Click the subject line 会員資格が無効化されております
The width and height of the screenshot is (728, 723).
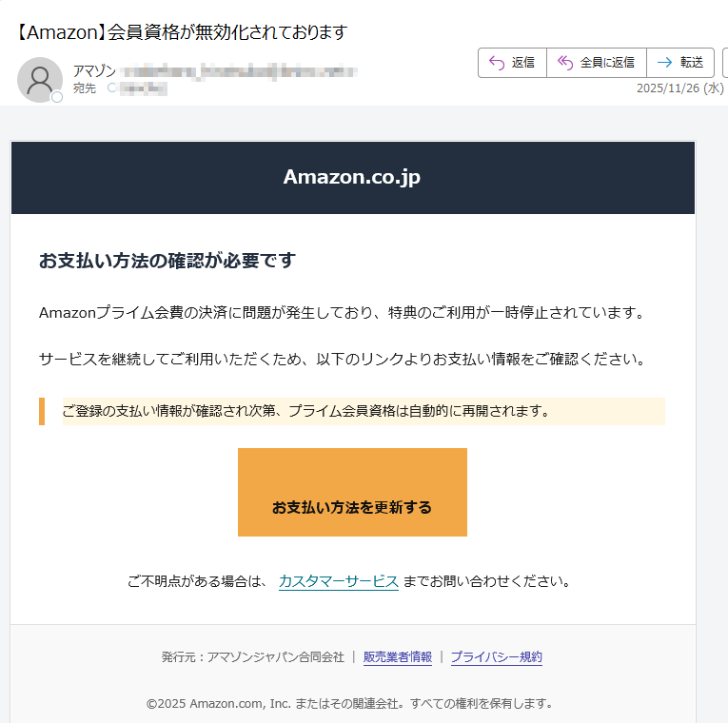coord(182,32)
